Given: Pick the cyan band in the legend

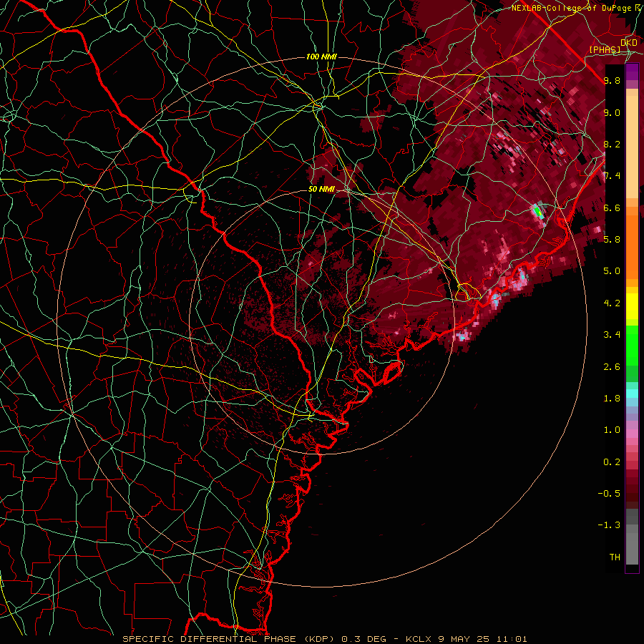Looking at the screenshot, I should pyautogui.click(x=632, y=393).
